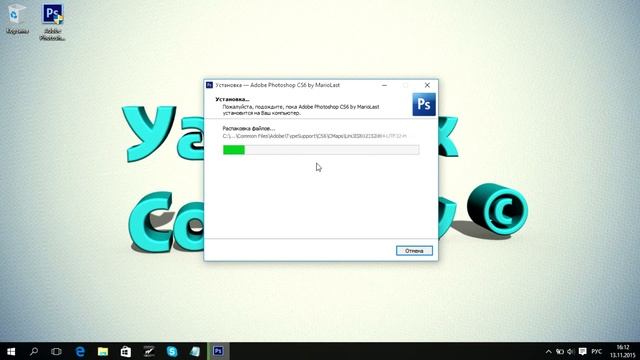Click the extraction file path text line
The image size is (640, 360).
coord(315,136)
